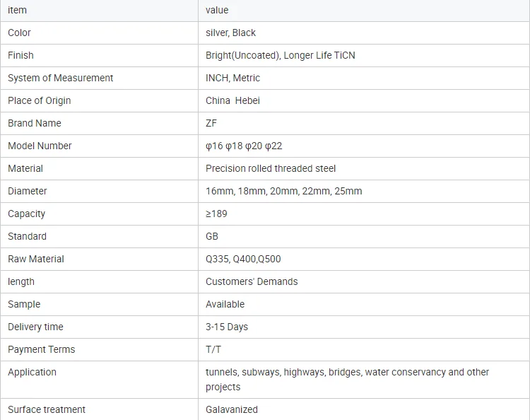Select 'Precision rolled threaded steel' text
This screenshot has height=420, width=530.
point(271,168)
